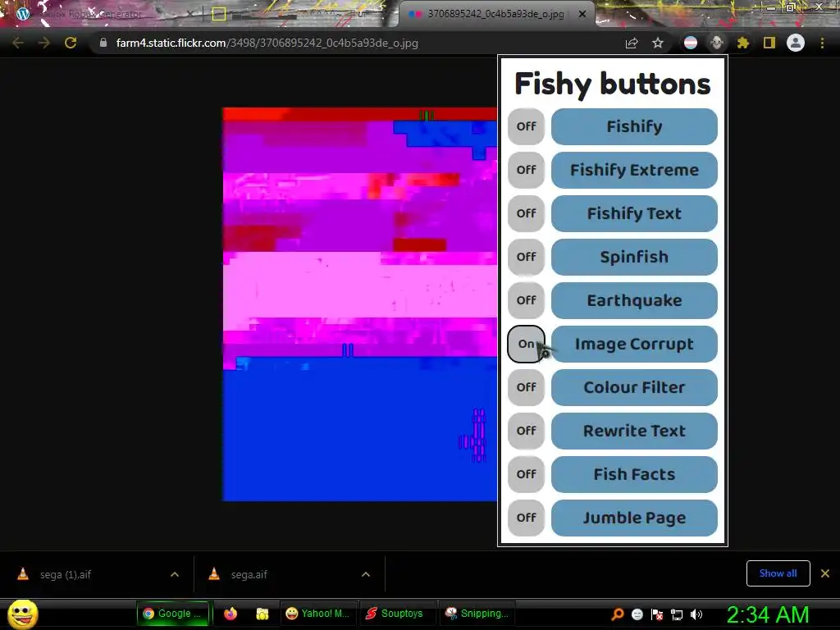The image size is (840, 630).
Task: Toggle the Fishify Text switch
Action: (x=526, y=213)
